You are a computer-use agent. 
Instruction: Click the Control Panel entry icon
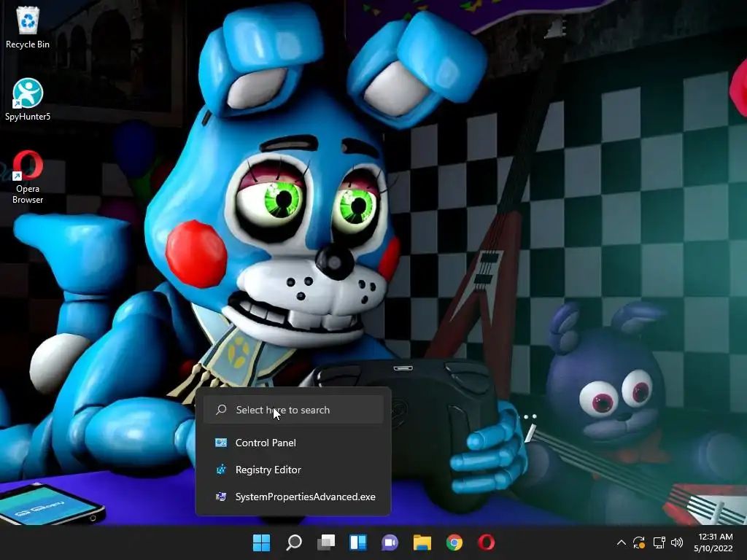coord(221,443)
